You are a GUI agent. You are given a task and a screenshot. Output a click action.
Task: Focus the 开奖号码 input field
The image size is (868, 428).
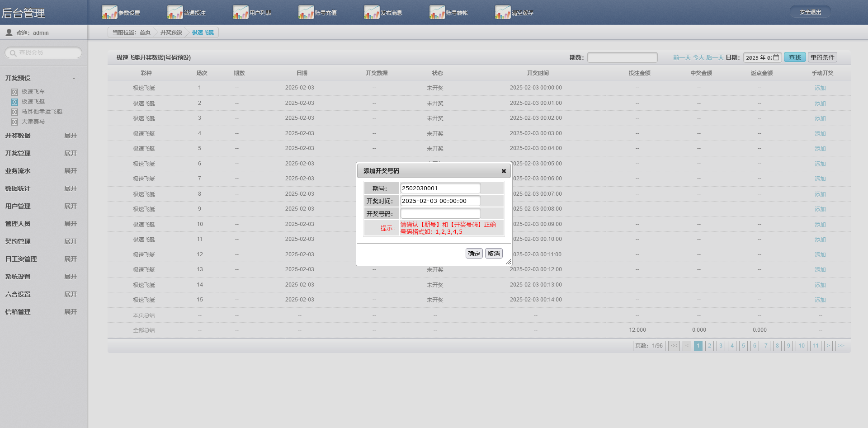tap(440, 214)
